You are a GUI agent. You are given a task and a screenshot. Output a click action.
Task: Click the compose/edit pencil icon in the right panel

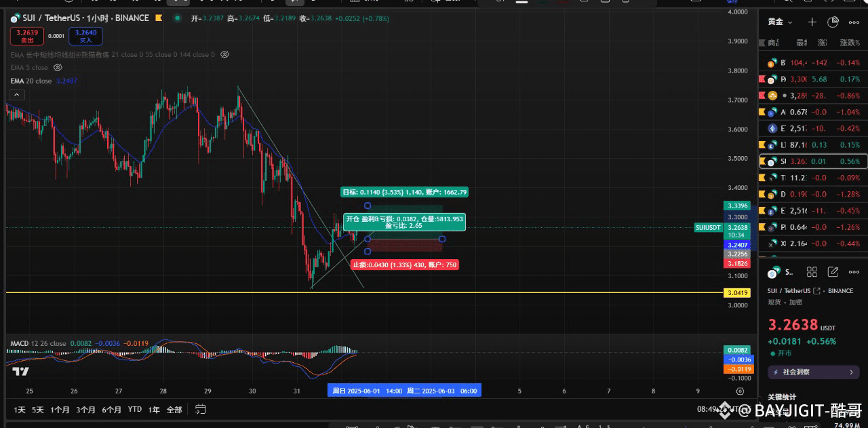click(833, 271)
